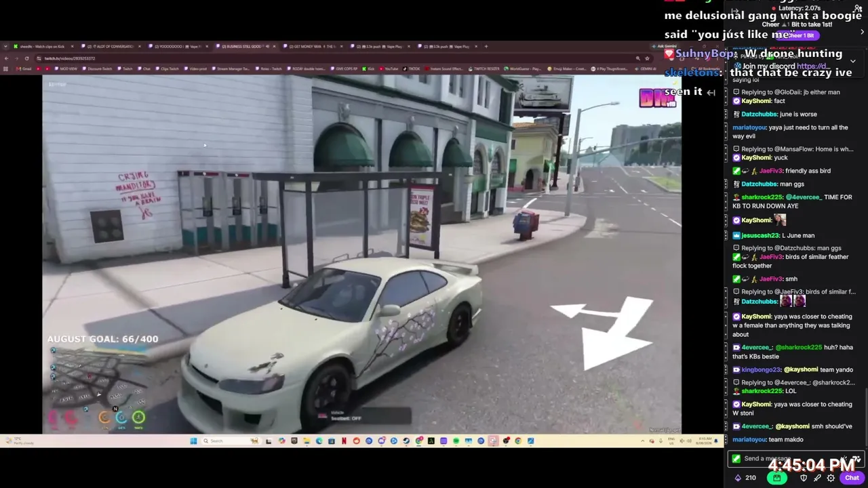Open the pen icon in chat footer
This screenshot has height=488, width=868.
pyautogui.click(x=817, y=478)
